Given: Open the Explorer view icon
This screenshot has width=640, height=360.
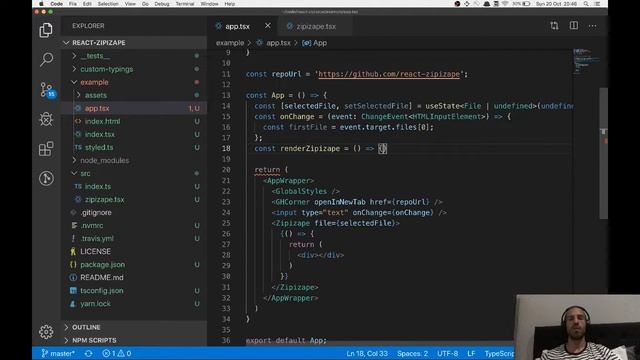Looking at the screenshot, I should pos(46,30).
